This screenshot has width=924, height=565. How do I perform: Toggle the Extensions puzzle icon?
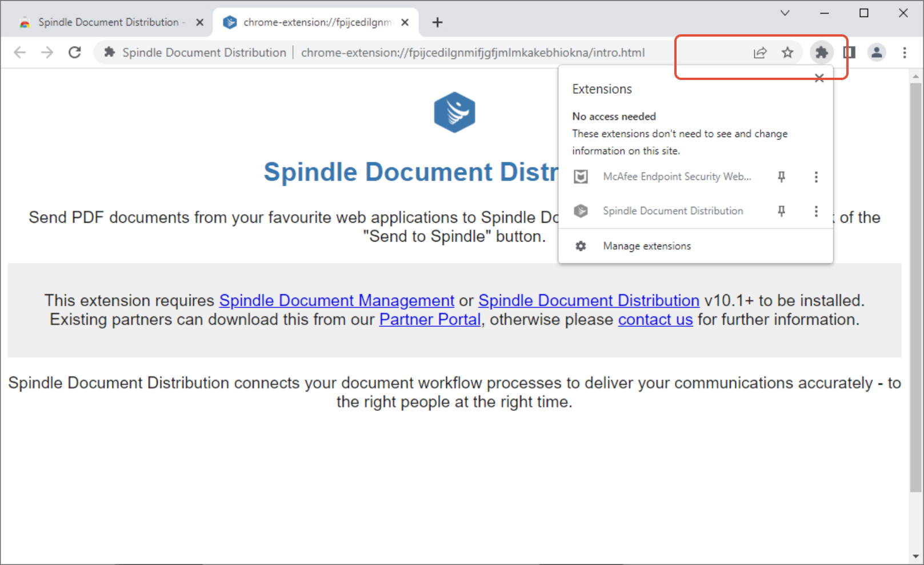pos(822,53)
